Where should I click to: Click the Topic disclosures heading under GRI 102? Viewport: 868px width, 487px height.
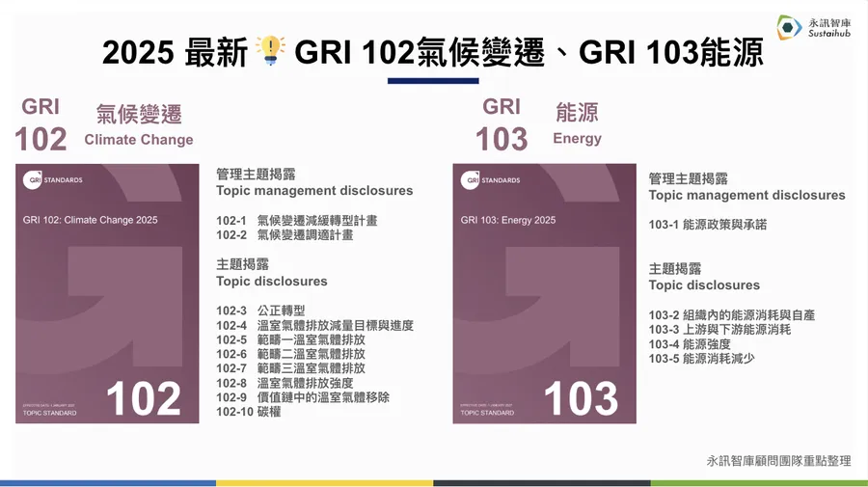click(x=272, y=282)
